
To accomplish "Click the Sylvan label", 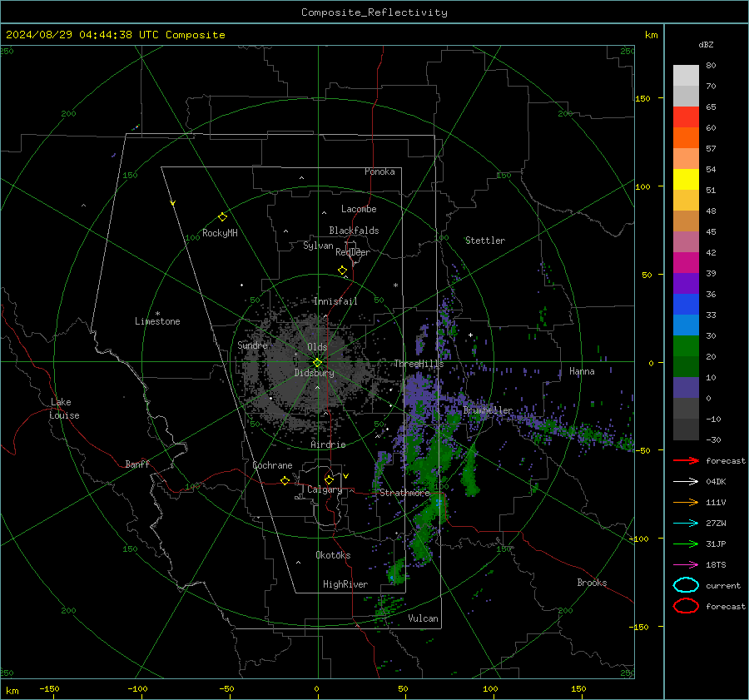I will pos(318,246).
